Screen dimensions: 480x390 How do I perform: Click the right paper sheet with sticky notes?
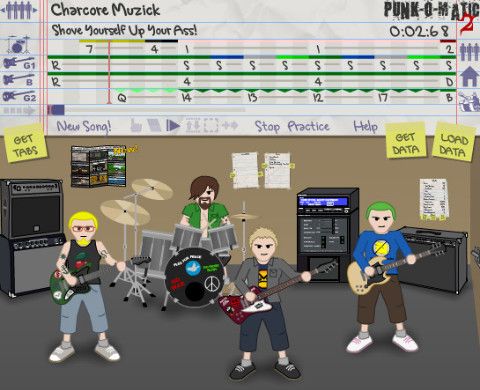point(277,171)
